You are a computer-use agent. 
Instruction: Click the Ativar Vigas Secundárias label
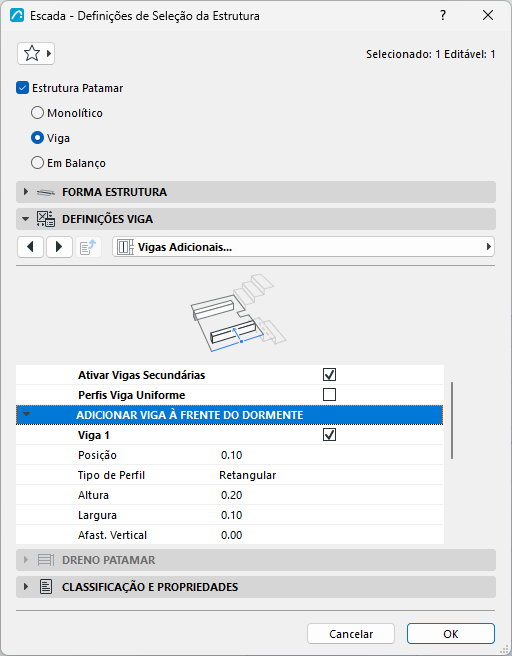pos(141,375)
